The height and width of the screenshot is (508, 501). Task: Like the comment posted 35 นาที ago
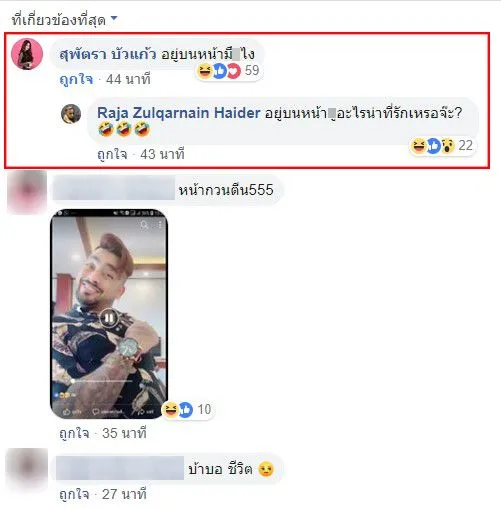coord(74,433)
